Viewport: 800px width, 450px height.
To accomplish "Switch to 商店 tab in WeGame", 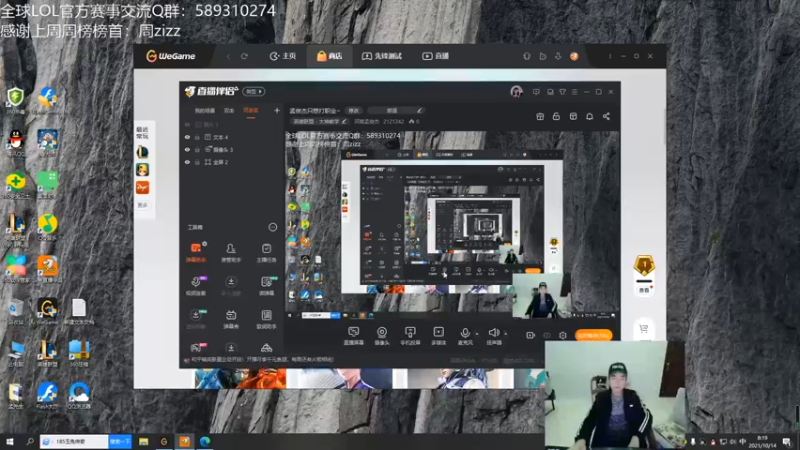I will 330,56.
